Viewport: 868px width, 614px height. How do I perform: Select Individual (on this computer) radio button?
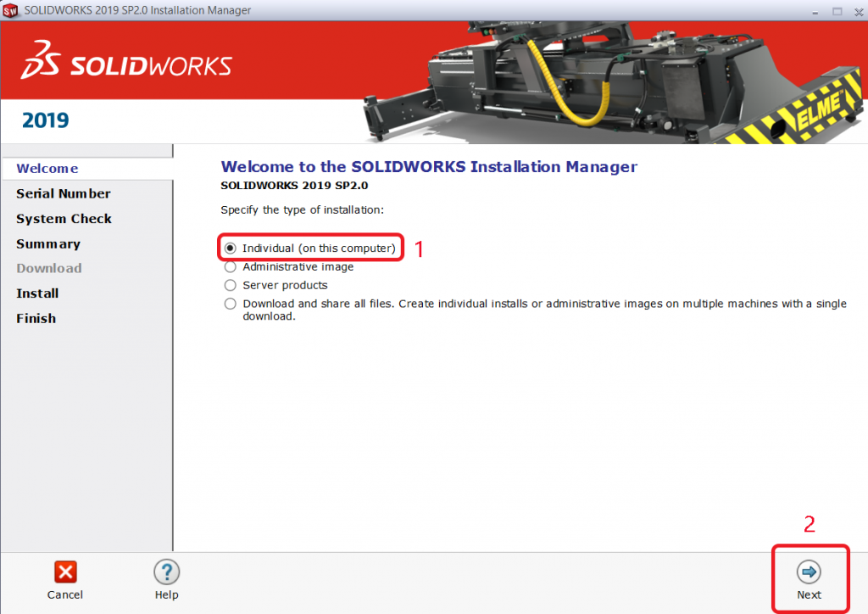click(231, 248)
